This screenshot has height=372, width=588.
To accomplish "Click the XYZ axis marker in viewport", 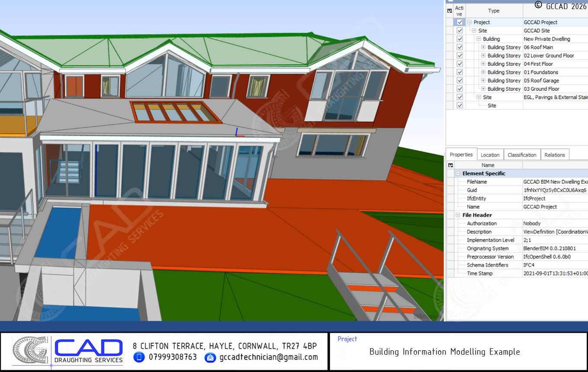I will (x=238, y=132).
